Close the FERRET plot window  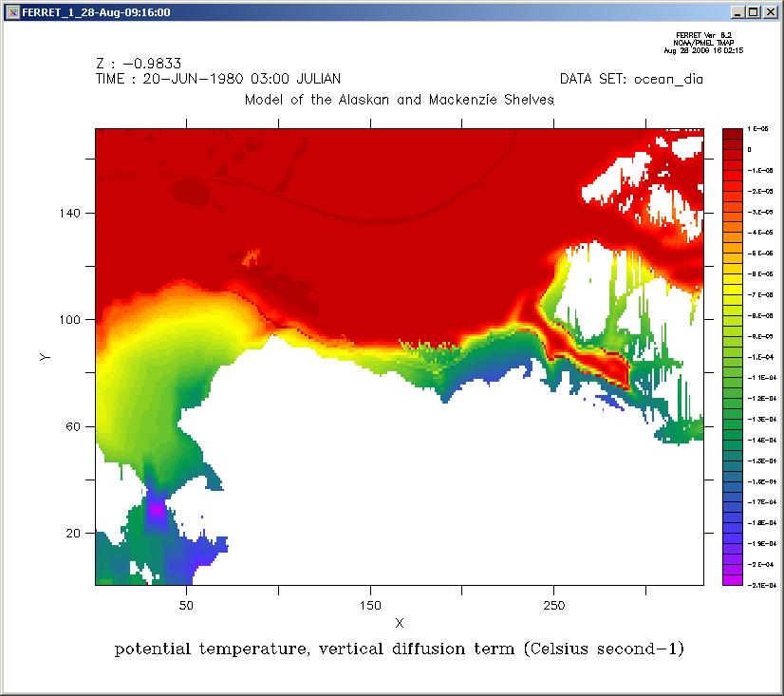(770, 12)
